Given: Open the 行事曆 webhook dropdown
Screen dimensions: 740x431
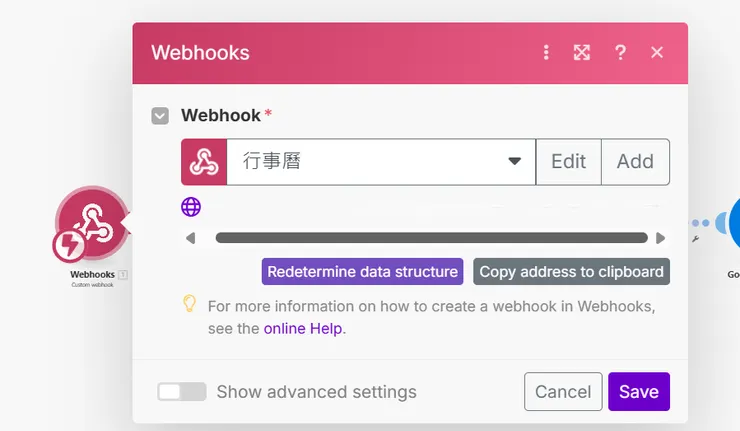Looking at the screenshot, I should [381, 162].
